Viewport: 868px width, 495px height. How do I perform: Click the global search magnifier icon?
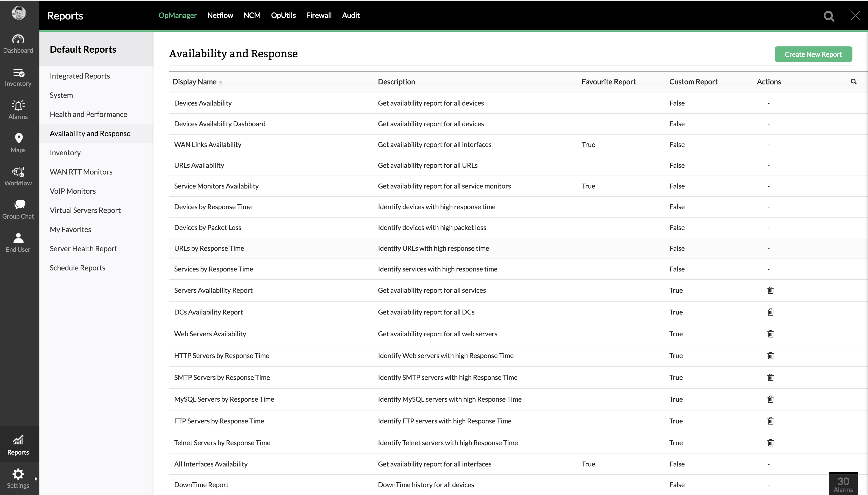[829, 16]
